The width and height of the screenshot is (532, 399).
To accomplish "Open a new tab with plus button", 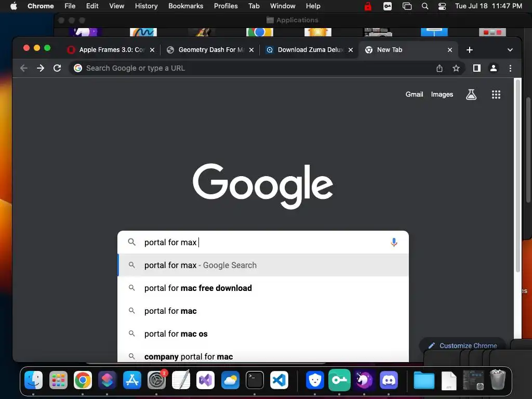I will click(470, 50).
